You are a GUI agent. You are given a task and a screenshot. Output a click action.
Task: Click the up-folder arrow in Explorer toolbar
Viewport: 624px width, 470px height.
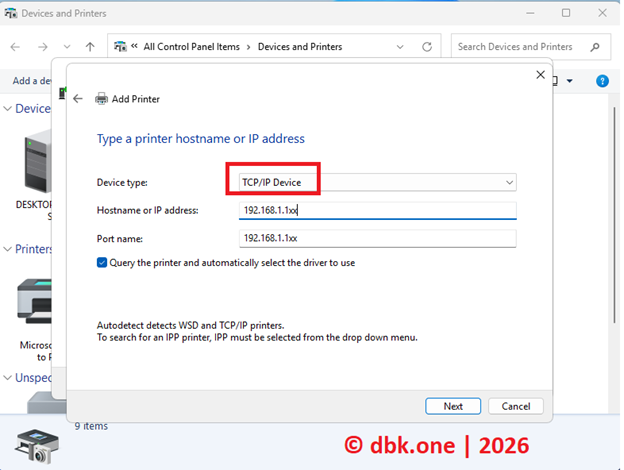click(90, 47)
